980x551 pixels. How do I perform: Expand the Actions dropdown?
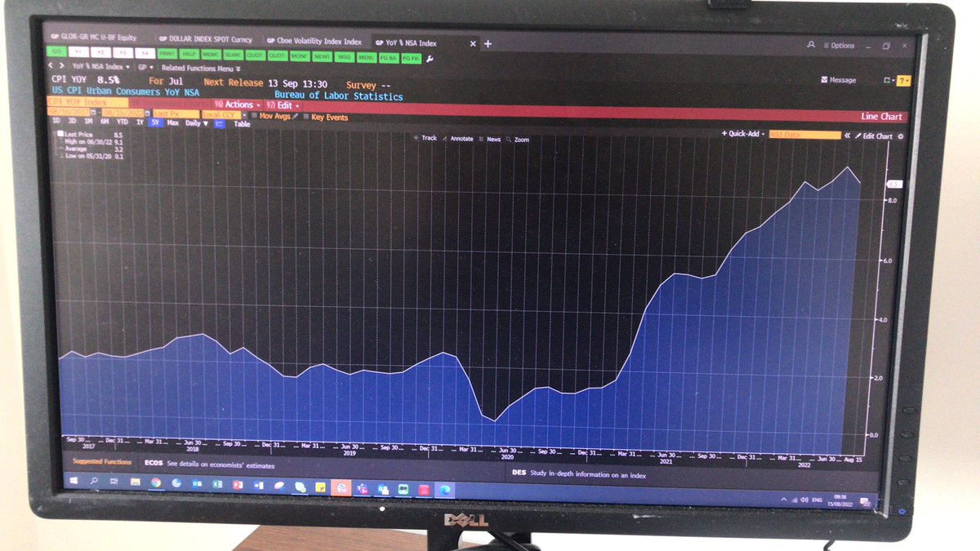(238, 104)
